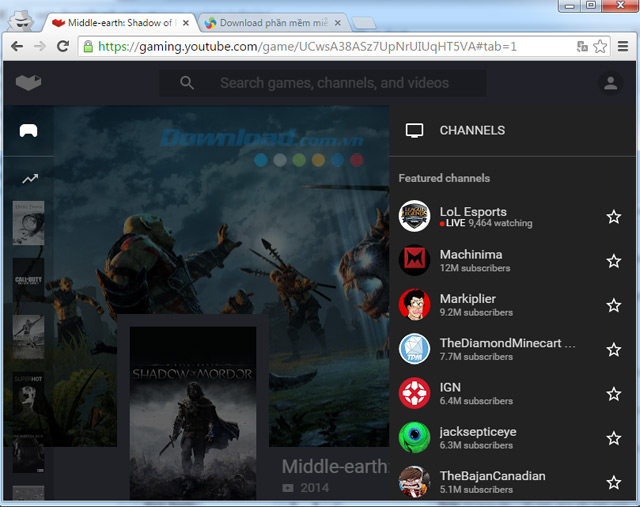640x507 pixels.
Task: Click browser forward arrow
Action: pyautogui.click(x=40, y=46)
